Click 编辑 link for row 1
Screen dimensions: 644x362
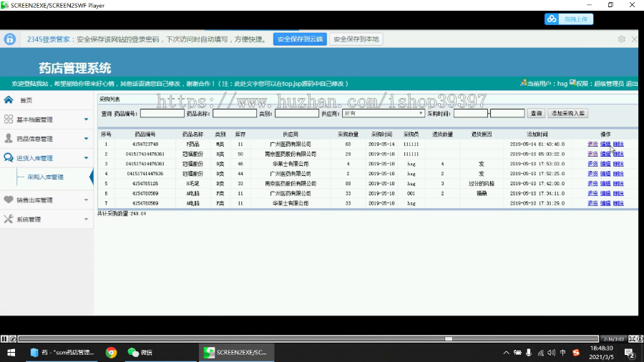click(605, 144)
